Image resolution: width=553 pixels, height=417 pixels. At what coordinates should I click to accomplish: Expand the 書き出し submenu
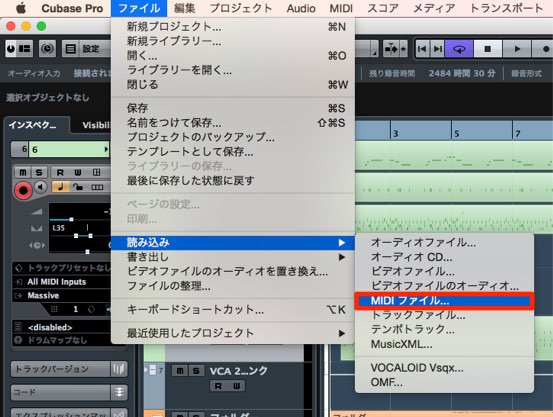coord(233,257)
